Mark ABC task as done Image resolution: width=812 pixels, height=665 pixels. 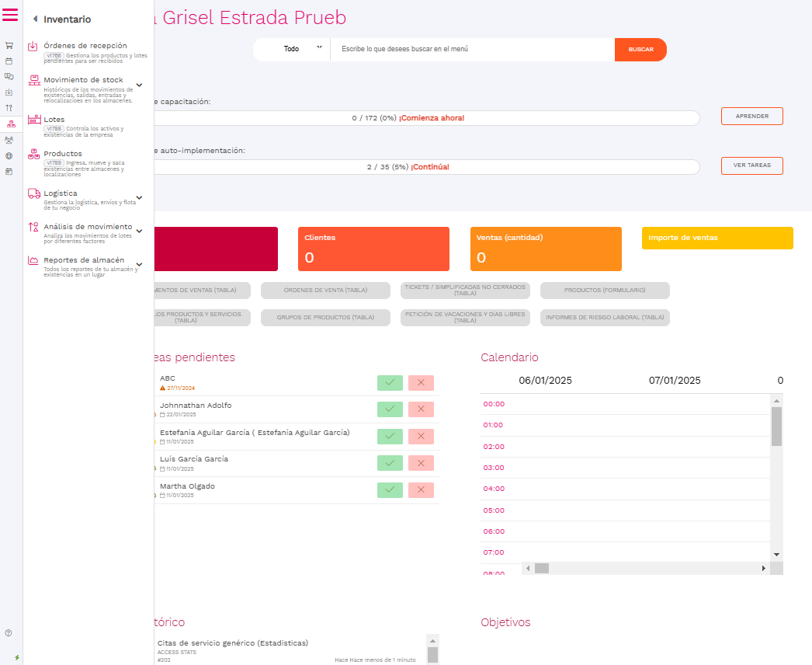390,382
